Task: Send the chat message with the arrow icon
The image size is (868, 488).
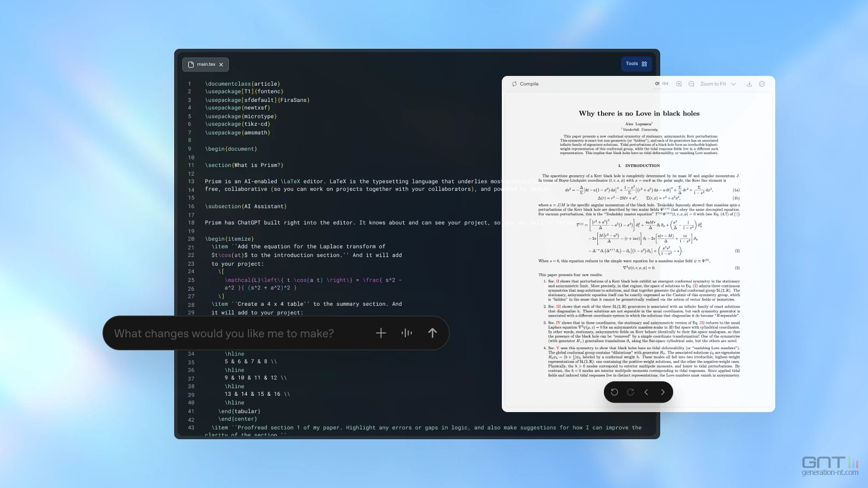Action: [x=432, y=333]
